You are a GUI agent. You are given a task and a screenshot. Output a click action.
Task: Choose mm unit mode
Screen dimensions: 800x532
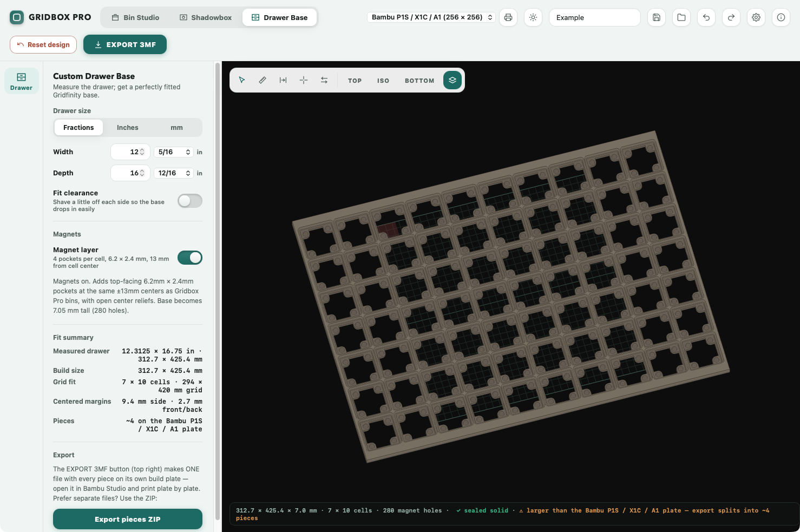[177, 128]
